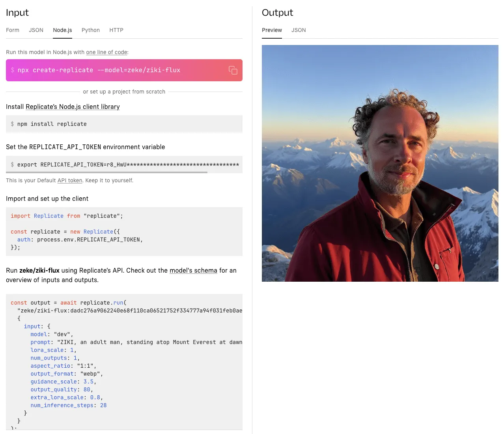504x434 pixels.
Task: Click the export REPLICATE_API_TOKEN command line
Action: point(126,165)
